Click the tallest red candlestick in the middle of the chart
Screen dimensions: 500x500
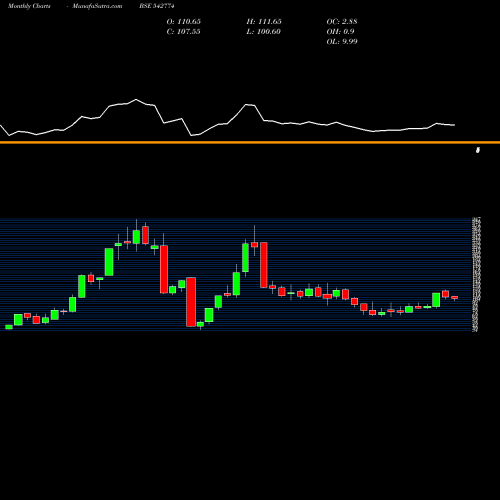tap(191, 302)
